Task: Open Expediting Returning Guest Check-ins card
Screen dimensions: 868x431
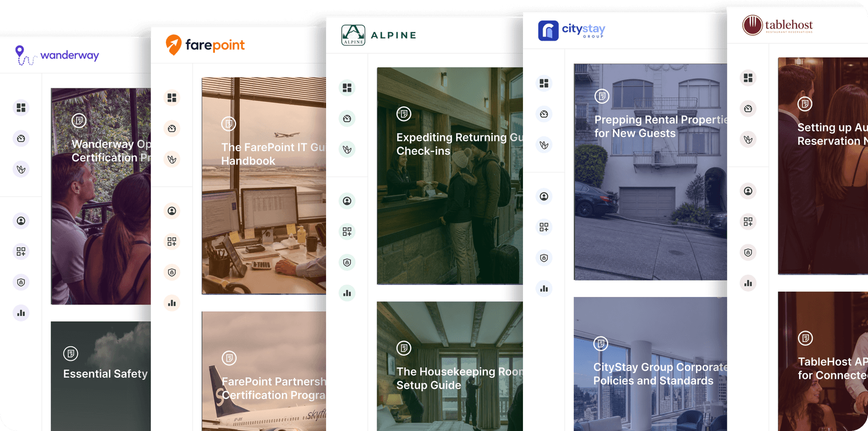Action: (450, 176)
